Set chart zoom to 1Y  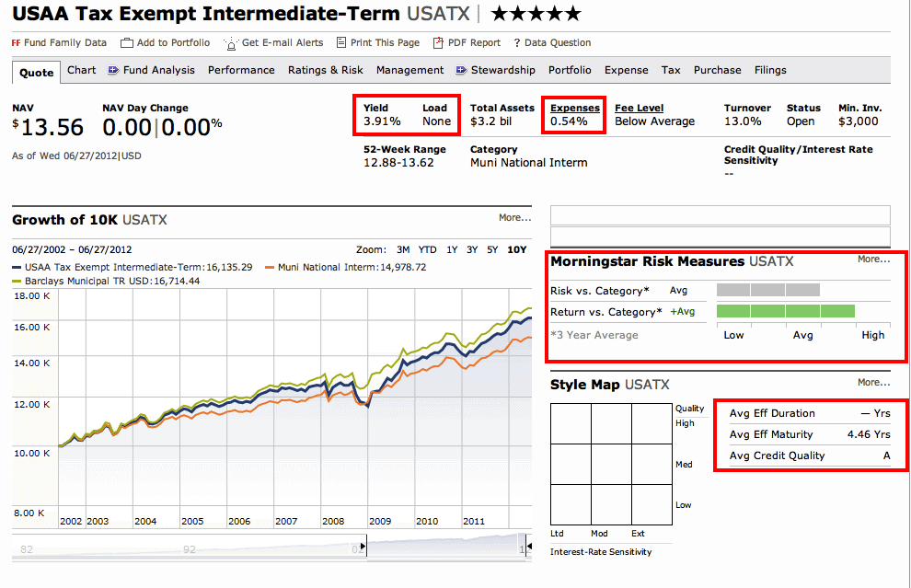(452, 250)
